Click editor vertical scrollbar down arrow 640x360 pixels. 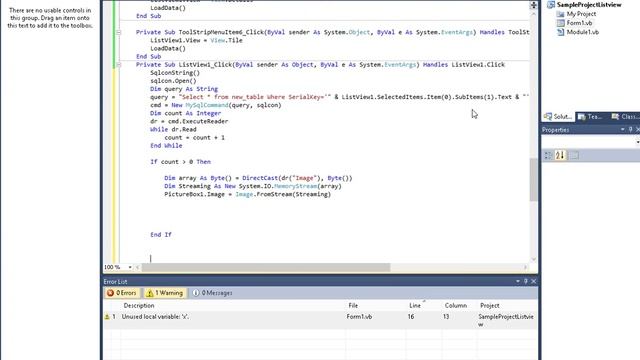[x=533, y=259]
